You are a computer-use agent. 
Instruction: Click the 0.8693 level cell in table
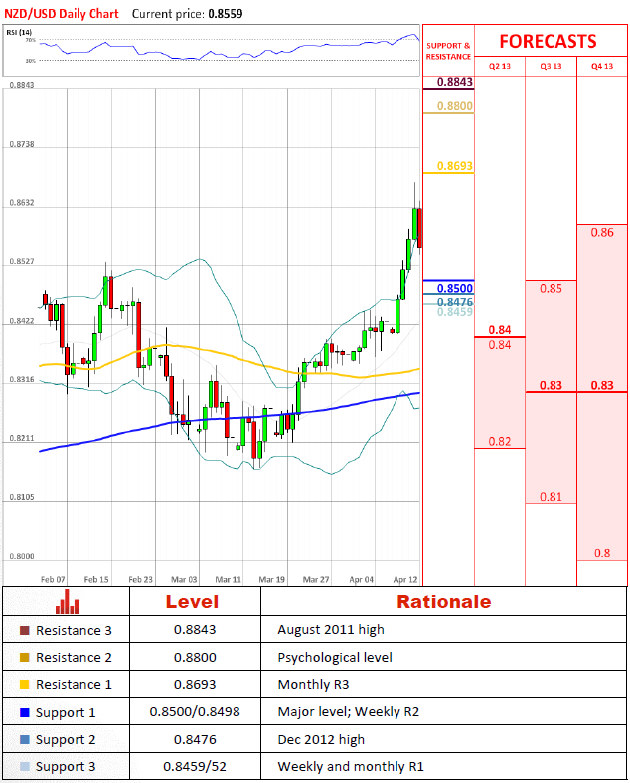click(195, 684)
